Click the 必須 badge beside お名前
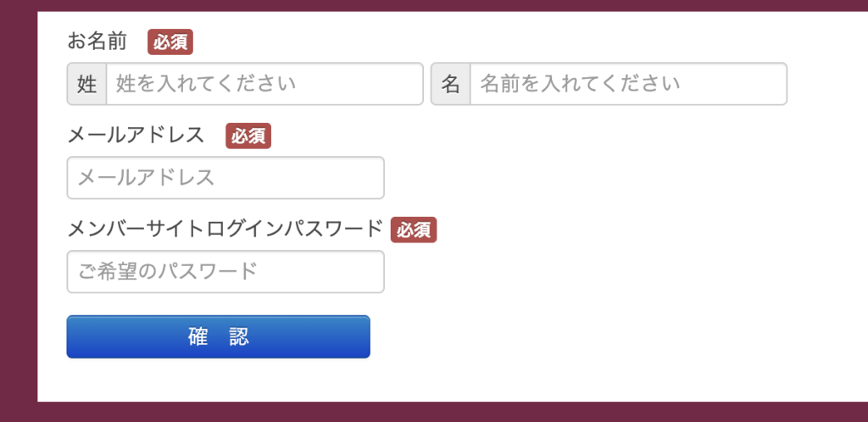The image size is (868, 422). coord(170,42)
